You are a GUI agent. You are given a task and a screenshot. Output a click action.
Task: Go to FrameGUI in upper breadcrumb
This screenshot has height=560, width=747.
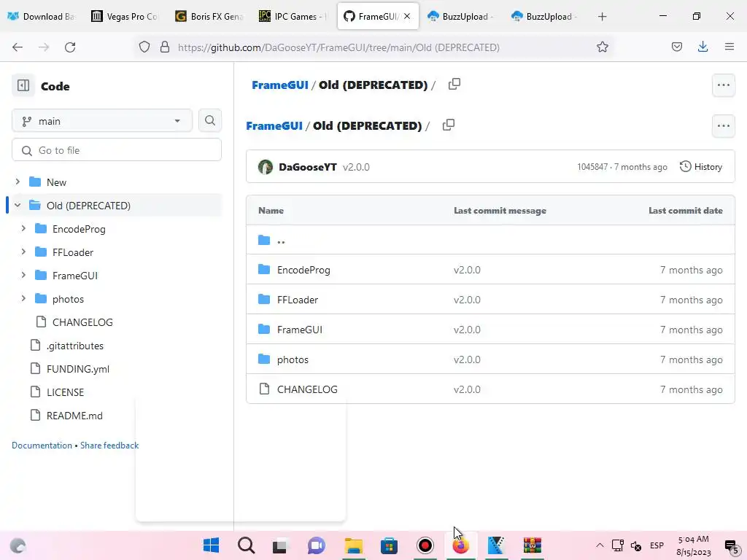pyautogui.click(x=280, y=85)
